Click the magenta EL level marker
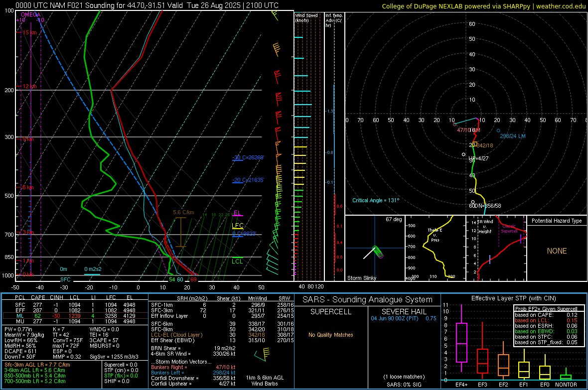The height and width of the screenshot is (390, 588). click(237, 213)
